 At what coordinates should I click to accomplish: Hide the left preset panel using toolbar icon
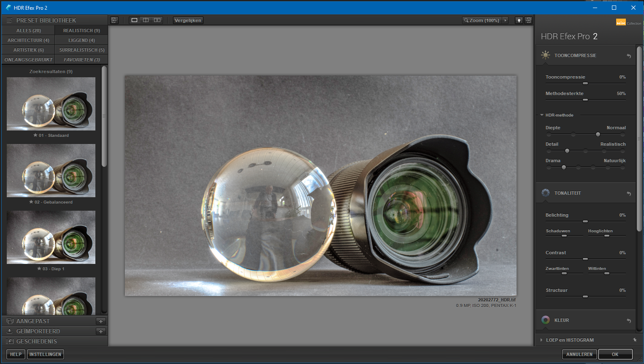[114, 20]
